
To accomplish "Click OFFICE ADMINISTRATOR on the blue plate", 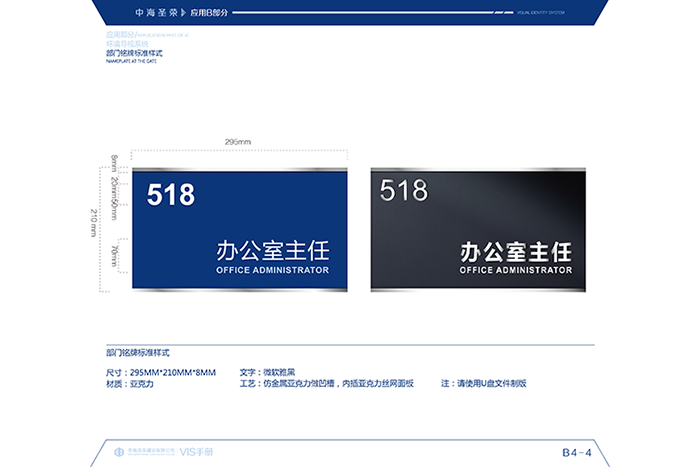I will tap(272, 270).
